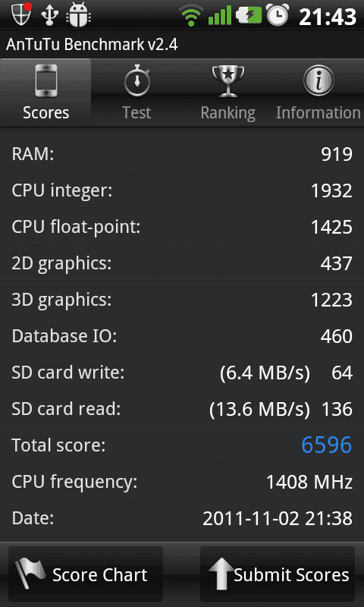Viewport: 364px width, 607px height.
Task: Tap the Wi-Fi signal icon
Action: click(190, 15)
